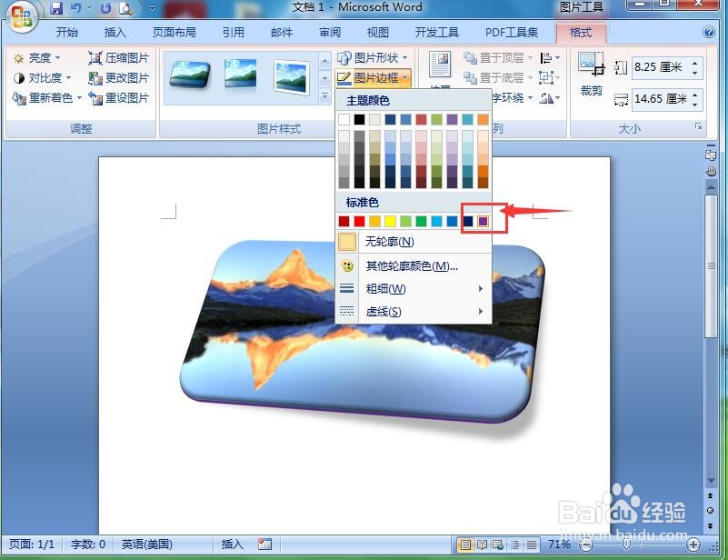Pick dark red standard color swatch

click(x=344, y=221)
